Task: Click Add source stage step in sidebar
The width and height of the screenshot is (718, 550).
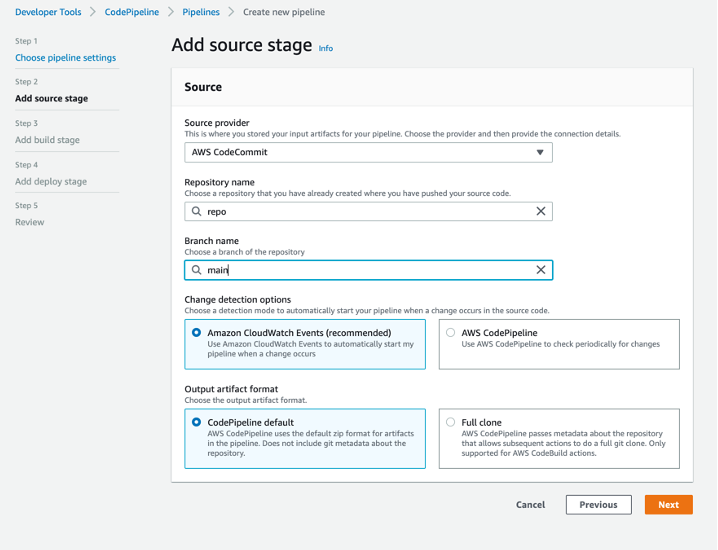Action: pos(51,99)
